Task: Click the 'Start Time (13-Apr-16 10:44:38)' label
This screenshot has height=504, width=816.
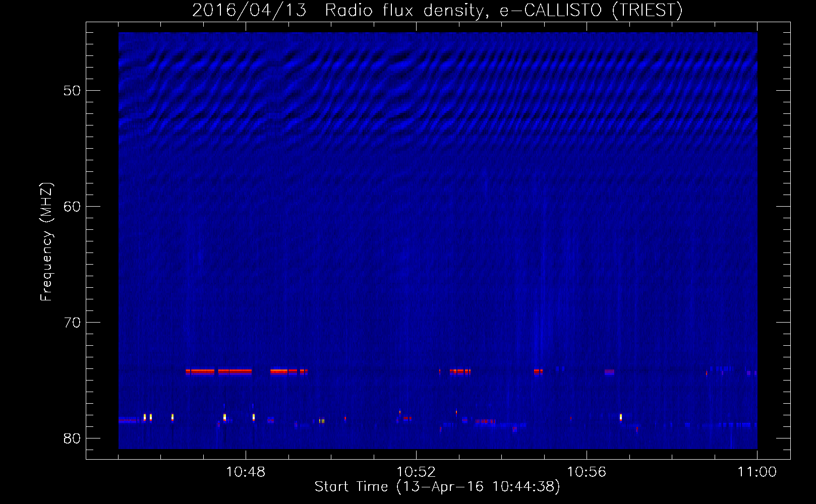Action: (x=437, y=486)
